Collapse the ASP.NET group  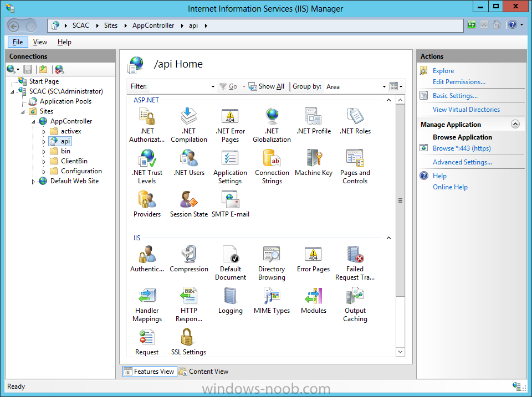[x=388, y=100]
